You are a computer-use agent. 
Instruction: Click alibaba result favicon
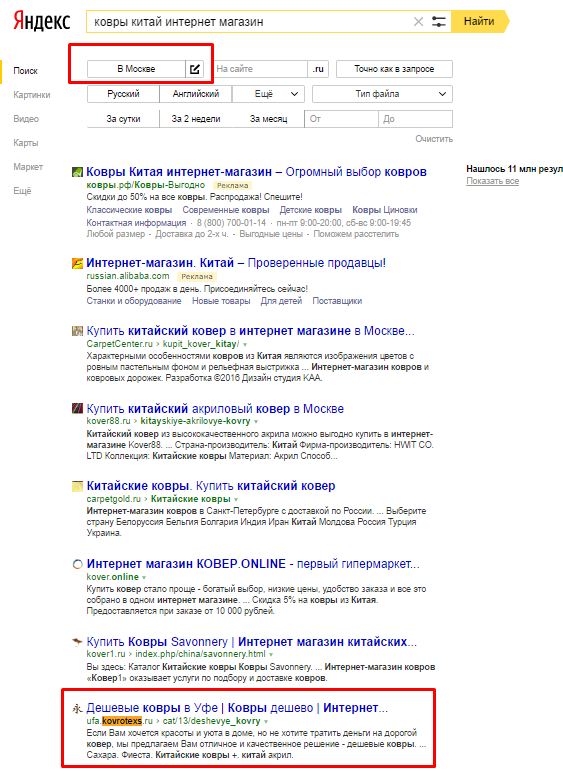[x=77, y=263]
